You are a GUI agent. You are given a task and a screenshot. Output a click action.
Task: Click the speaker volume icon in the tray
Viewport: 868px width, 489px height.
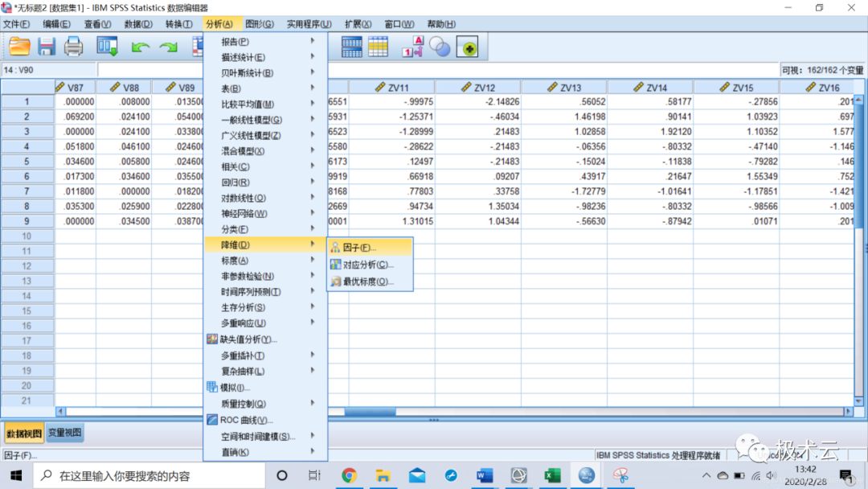point(771,475)
